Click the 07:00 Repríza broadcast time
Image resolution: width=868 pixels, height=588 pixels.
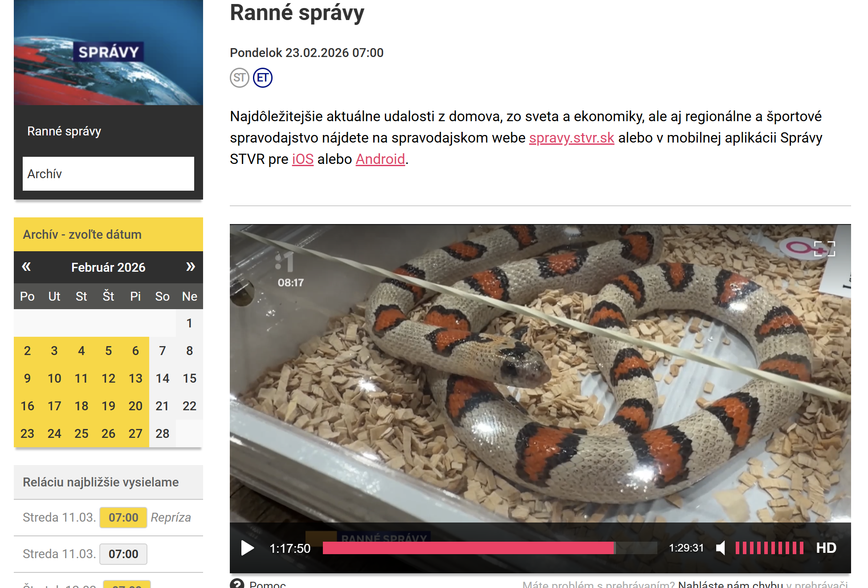pos(123,518)
